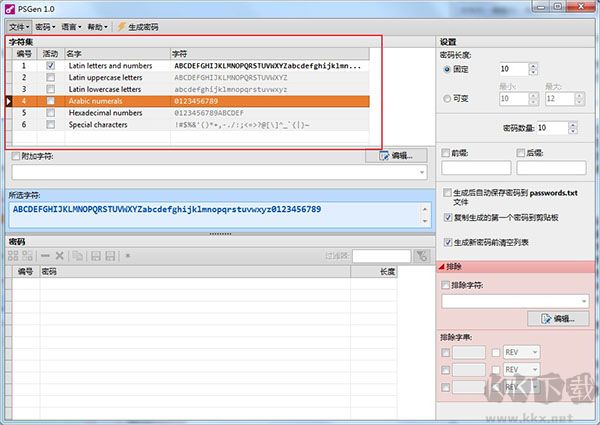Click the minus remove icon in passwords toolbar
Screen dimensions: 600x425
click(x=45, y=256)
